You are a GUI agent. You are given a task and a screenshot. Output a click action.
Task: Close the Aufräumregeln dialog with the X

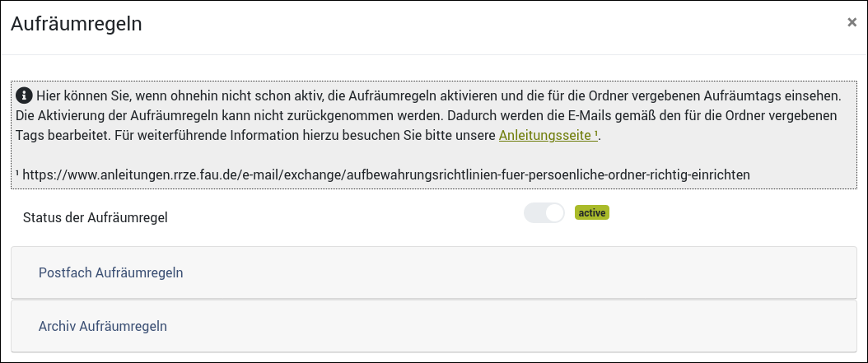(852, 22)
